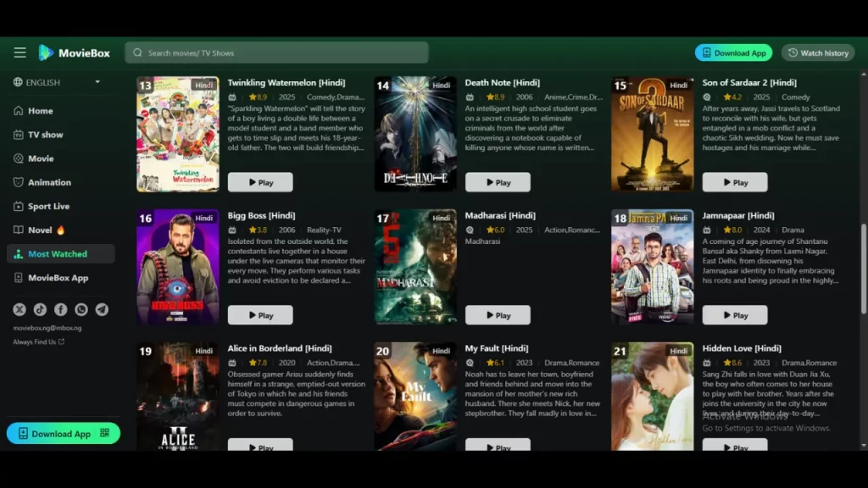The image size is (868, 488).
Task: Open Alice in Borderland poster thumbnail
Action: coord(178,396)
